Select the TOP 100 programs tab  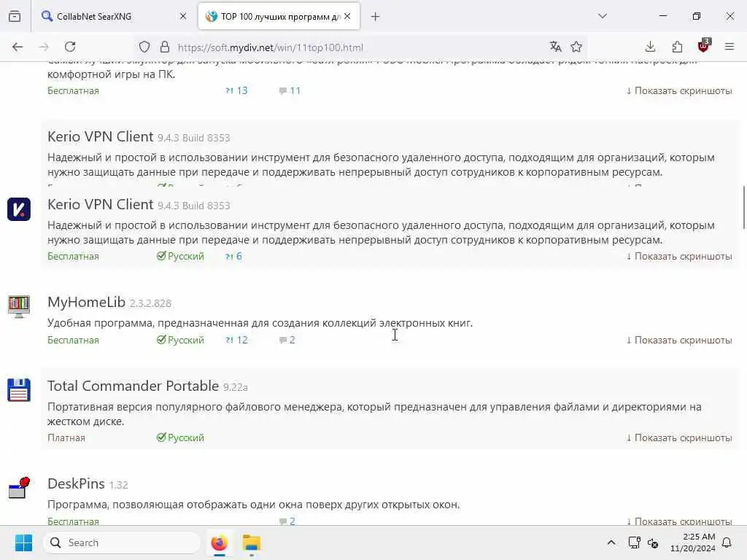(x=279, y=16)
